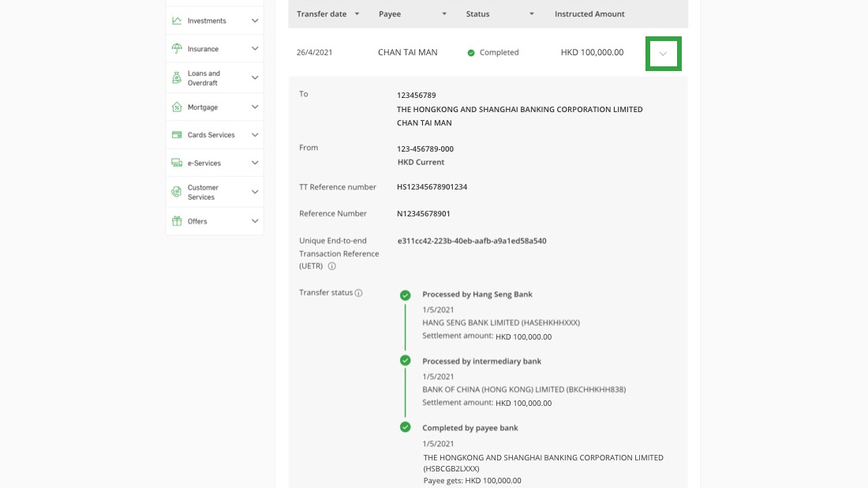The image size is (868, 488).
Task: Click Completed by payee bank heading
Action: [x=470, y=428]
